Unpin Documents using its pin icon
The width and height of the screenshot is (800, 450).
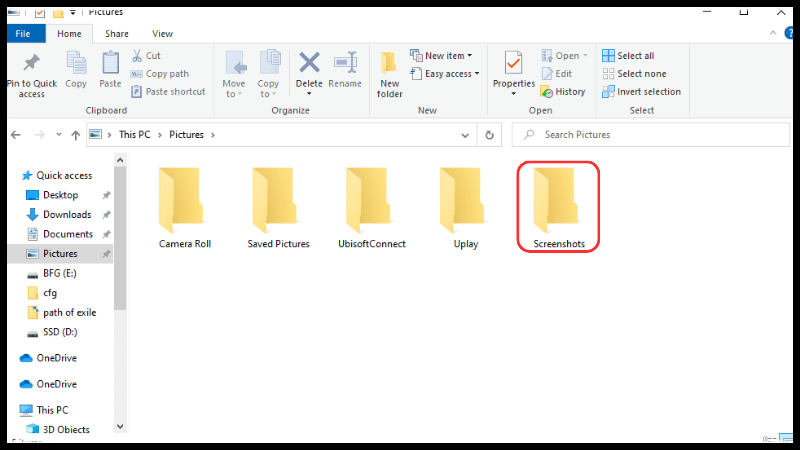(x=106, y=234)
